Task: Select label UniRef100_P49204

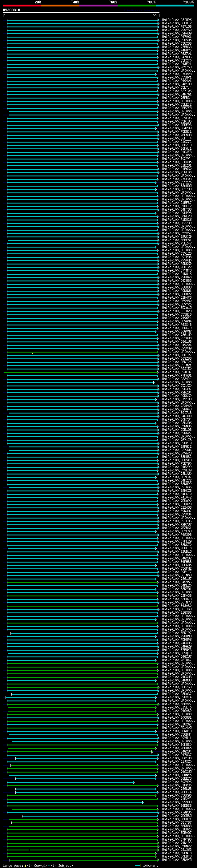Action: pyautogui.click(x=177, y=345)
